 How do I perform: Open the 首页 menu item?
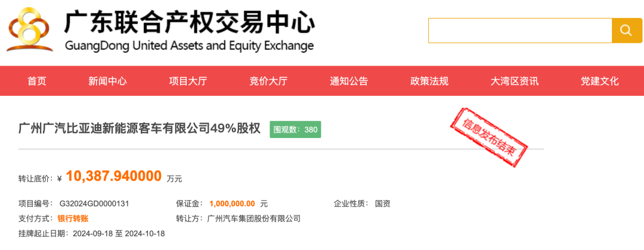tap(37, 81)
